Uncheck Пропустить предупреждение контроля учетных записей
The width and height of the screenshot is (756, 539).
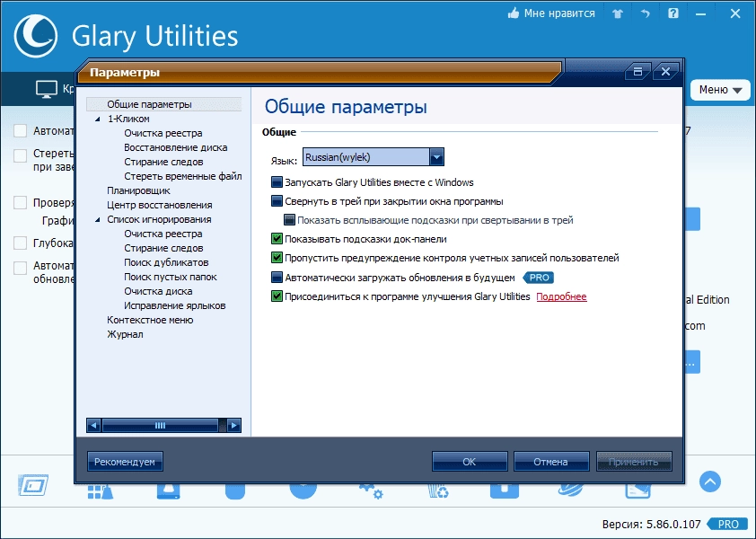(277, 257)
